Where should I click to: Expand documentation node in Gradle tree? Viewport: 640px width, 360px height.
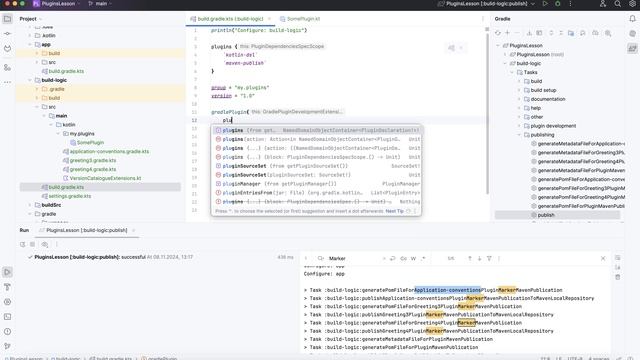click(520, 99)
